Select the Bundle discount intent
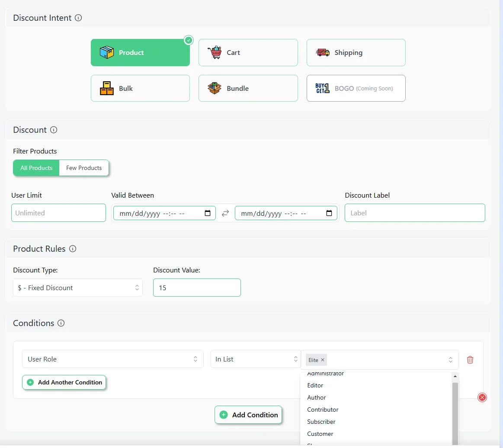 (x=248, y=88)
